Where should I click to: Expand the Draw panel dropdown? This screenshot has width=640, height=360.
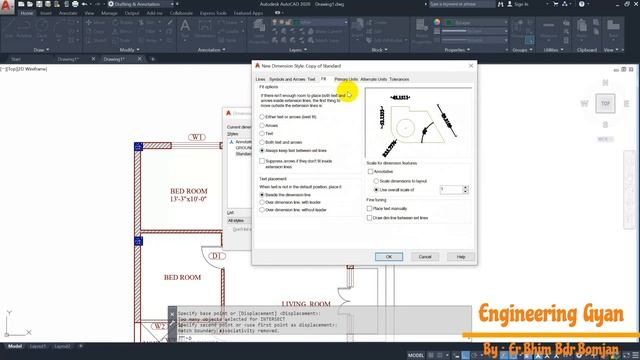click(x=41, y=50)
